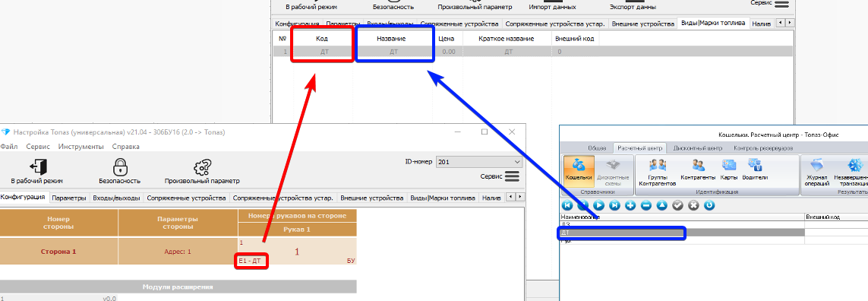Open the Инструменты menu
Viewport: 868px width, 301px height.
coord(80,147)
